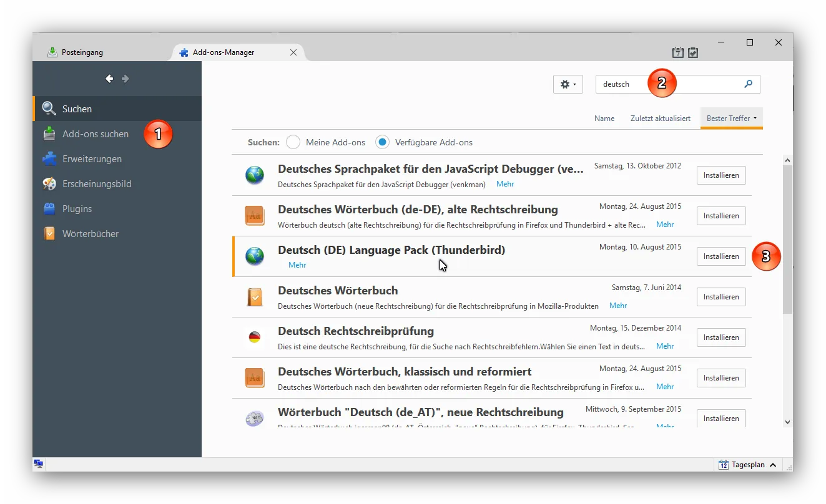Open the calendar icon in tab bar

(x=677, y=53)
